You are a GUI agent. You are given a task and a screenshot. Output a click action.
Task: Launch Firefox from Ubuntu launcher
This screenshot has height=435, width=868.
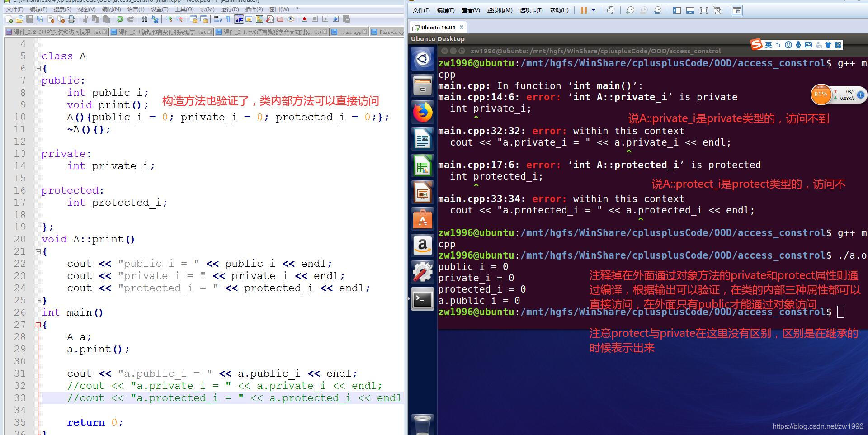(423, 112)
